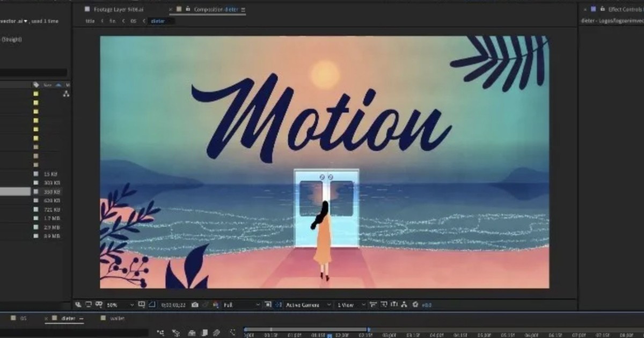Click the current time 0;00;01;22 display
Viewport: 644px width, 338px height.
tap(174, 305)
